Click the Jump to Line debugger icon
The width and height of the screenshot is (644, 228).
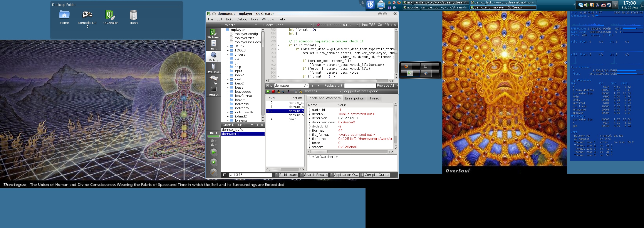[x=300, y=91]
